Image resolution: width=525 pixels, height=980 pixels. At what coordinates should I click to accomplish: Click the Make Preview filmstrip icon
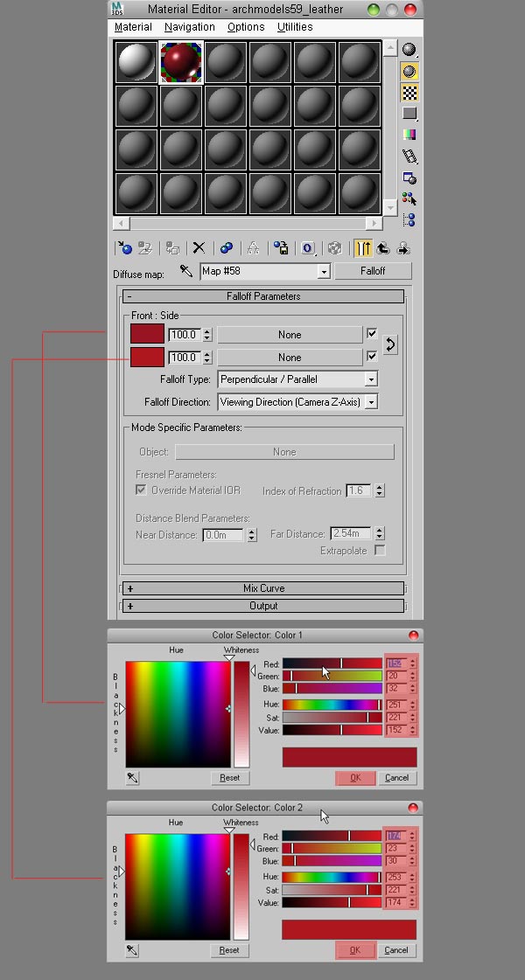[x=409, y=156]
